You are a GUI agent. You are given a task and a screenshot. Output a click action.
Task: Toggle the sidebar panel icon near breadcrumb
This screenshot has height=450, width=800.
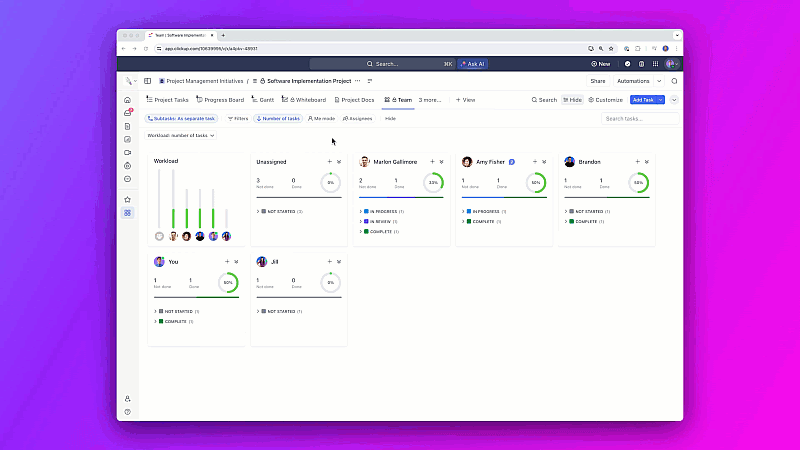(x=147, y=81)
